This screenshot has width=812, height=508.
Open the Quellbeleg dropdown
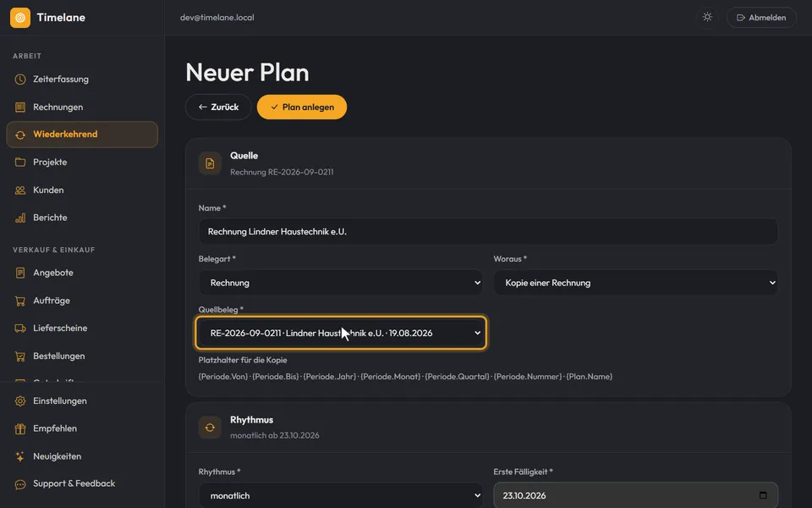click(341, 334)
